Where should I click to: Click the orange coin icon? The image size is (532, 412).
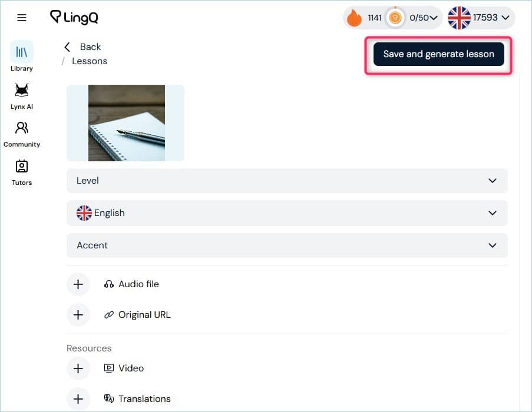coord(395,18)
